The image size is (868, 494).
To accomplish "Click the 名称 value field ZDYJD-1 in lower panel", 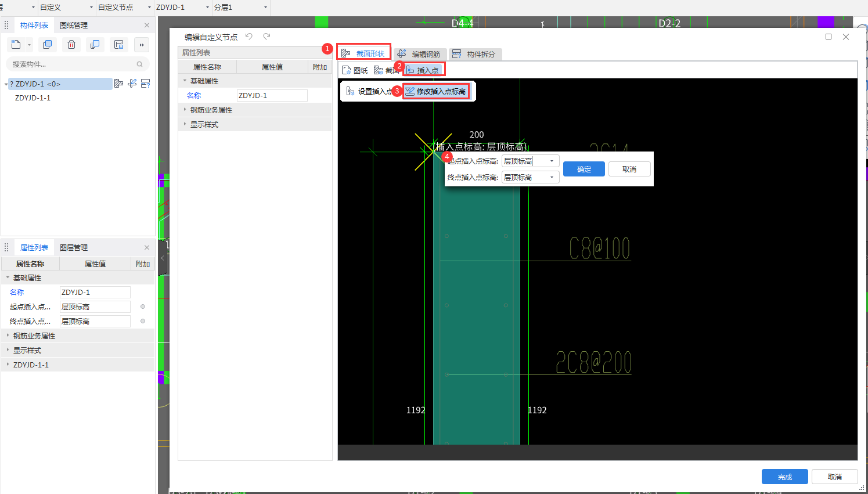I will tap(95, 293).
